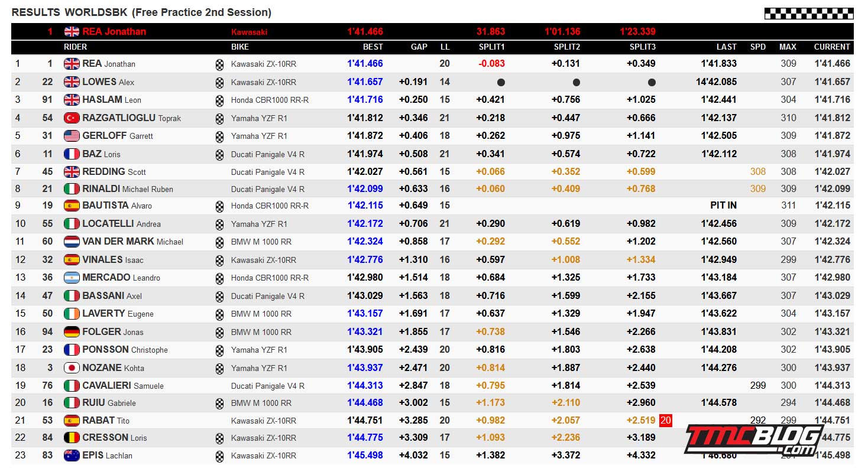
Task: Select the BEST column header
Action: [x=373, y=47]
